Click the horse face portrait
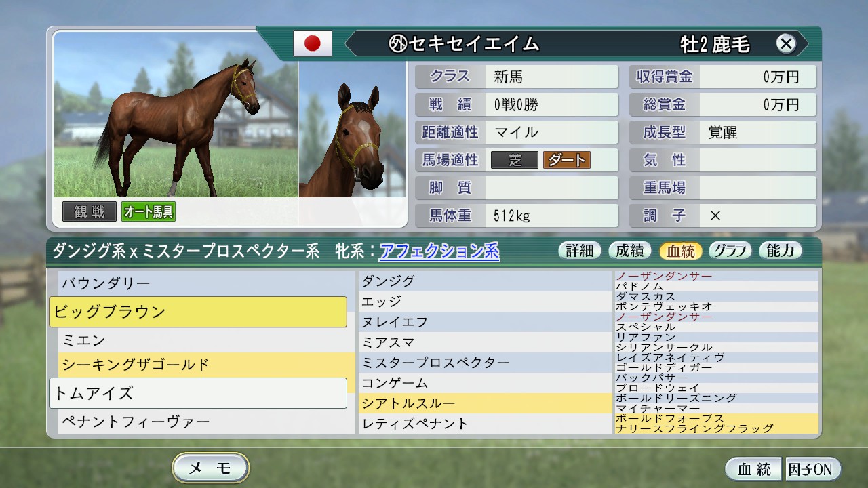868x488 pixels. point(352,129)
